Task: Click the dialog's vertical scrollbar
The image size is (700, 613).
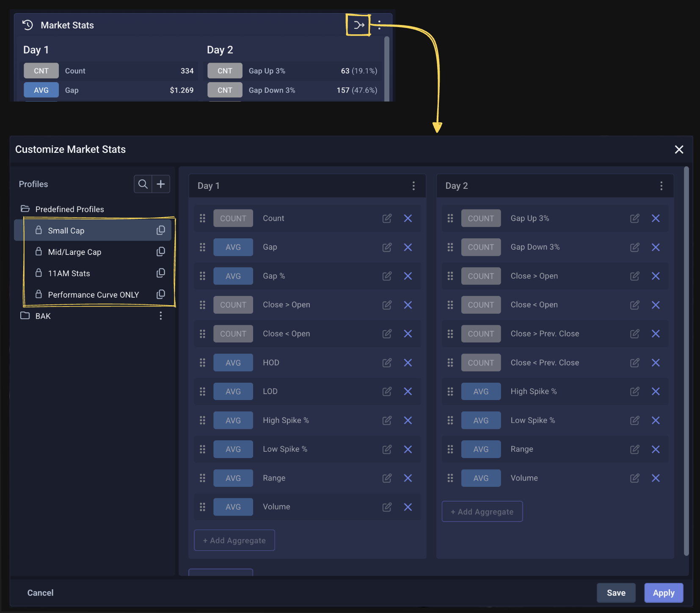Action: (x=686, y=360)
